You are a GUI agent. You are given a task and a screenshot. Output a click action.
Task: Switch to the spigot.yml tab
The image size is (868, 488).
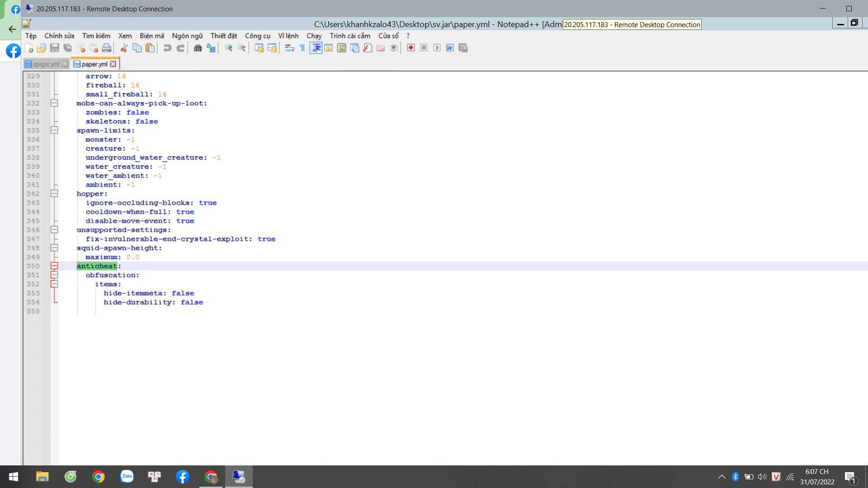(x=46, y=64)
